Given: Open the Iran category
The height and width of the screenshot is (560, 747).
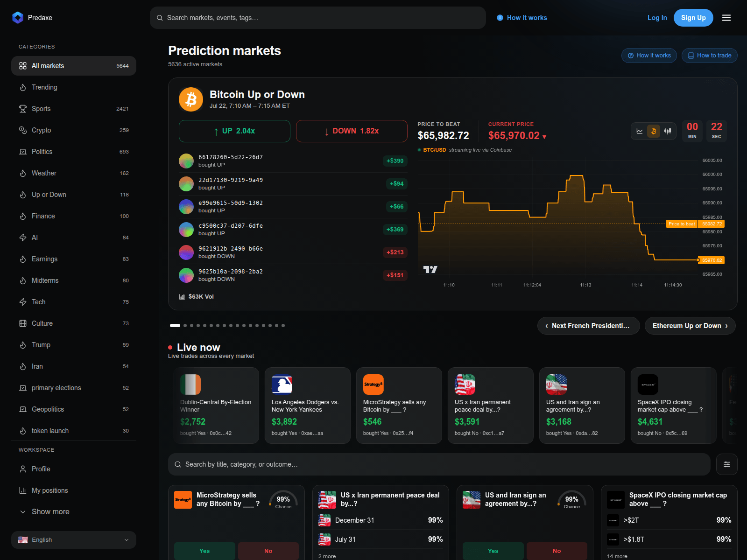Looking at the screenshot, I should [74, 366].
